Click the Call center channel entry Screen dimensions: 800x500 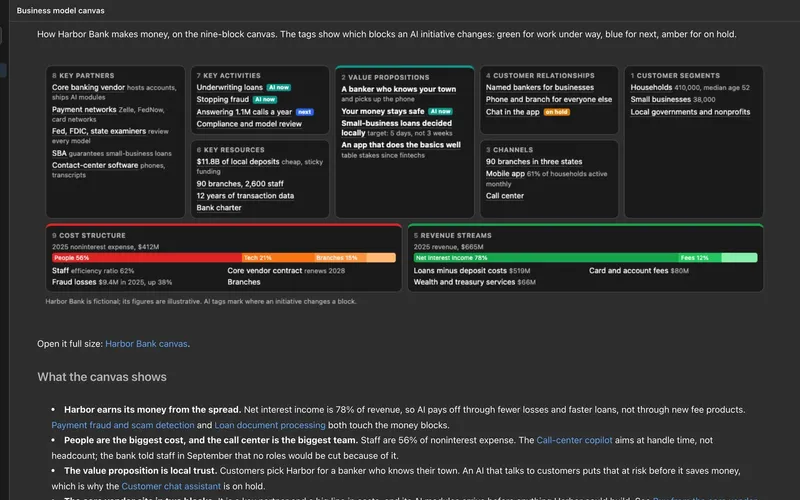click(x=505, y=196)
